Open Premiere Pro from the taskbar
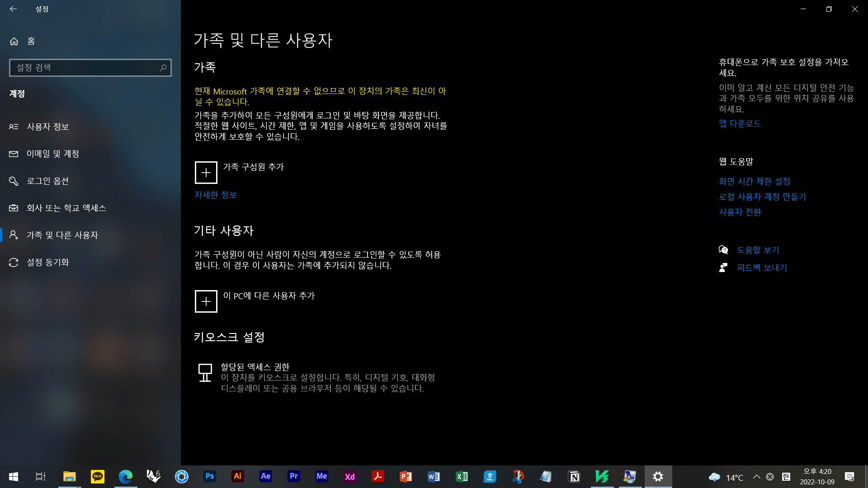The width and height of the screenshot is (868, 488). (294, 476)
